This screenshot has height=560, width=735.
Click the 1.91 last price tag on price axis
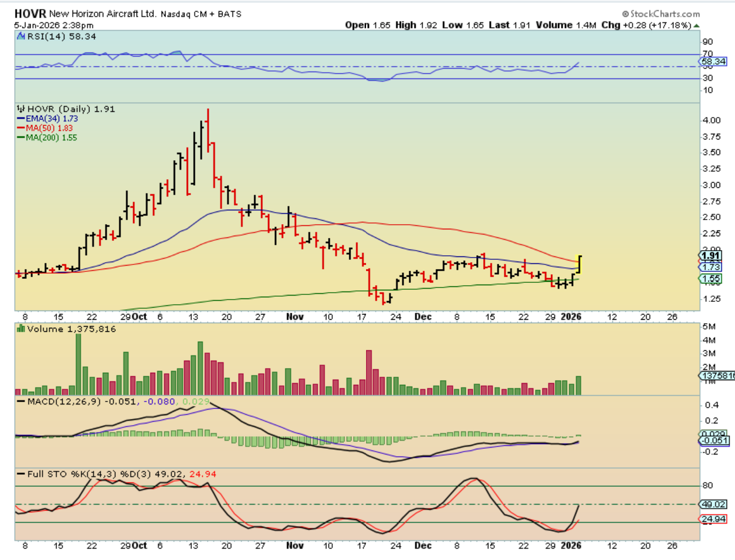click(x=711, y=255)
